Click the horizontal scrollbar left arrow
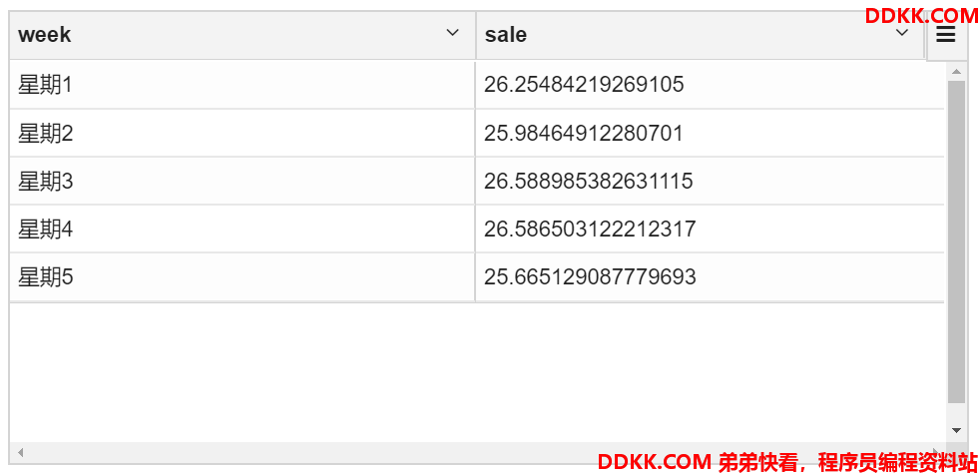 [x=20, y=452]
